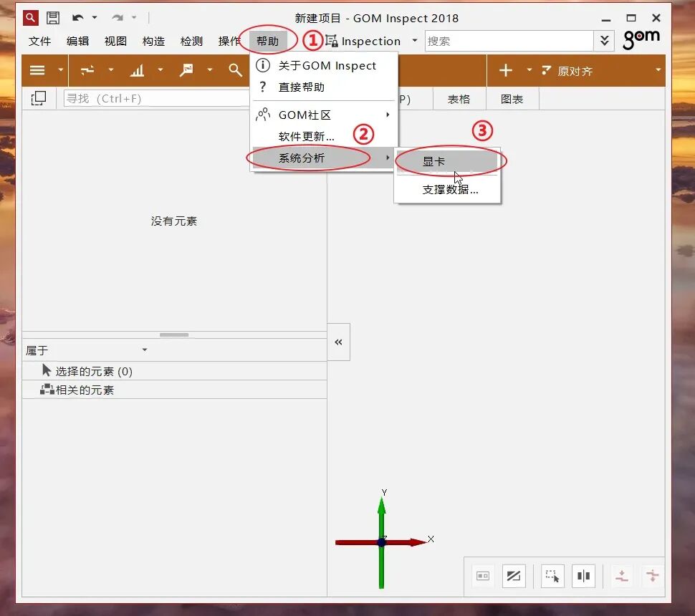This screenshot has height=616, width=695.
Task: Open the 编辑 menu
Action: (77, 42)
